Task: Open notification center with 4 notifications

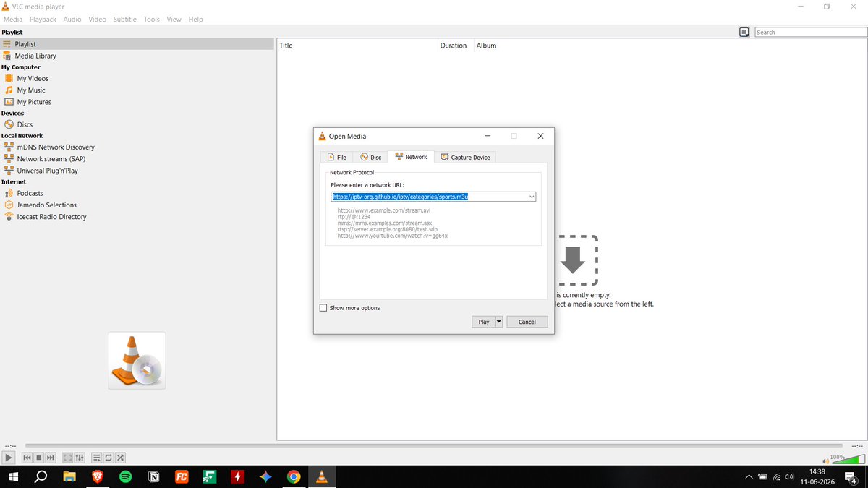Action: point(851,476)
